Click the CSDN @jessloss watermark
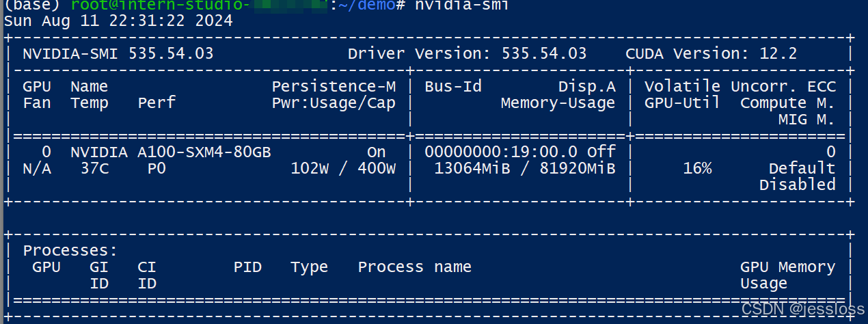868x324 pixels. click(x=802, y=309)
